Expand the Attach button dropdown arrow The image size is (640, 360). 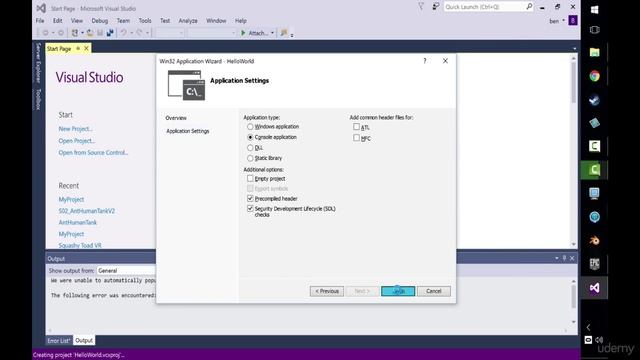pos(272,33)
